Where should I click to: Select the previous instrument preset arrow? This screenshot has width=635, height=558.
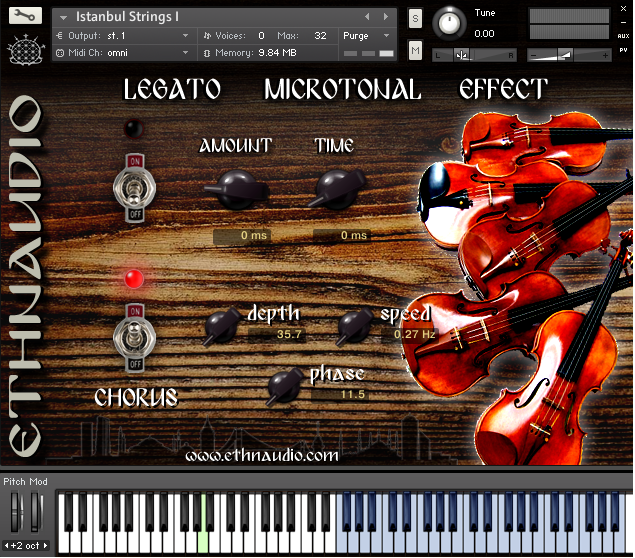point(367,17)
